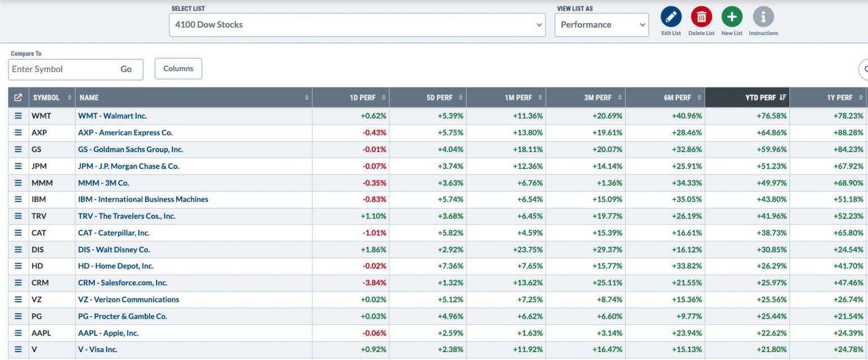Open the row menu icon for V
This screenshot has height=360, width=868.
18,350
